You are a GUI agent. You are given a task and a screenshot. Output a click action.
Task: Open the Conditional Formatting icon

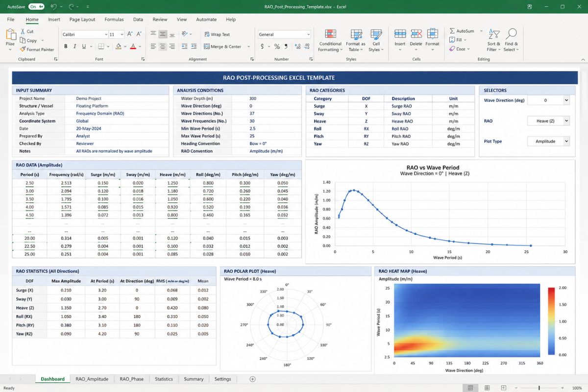point(330,34)
